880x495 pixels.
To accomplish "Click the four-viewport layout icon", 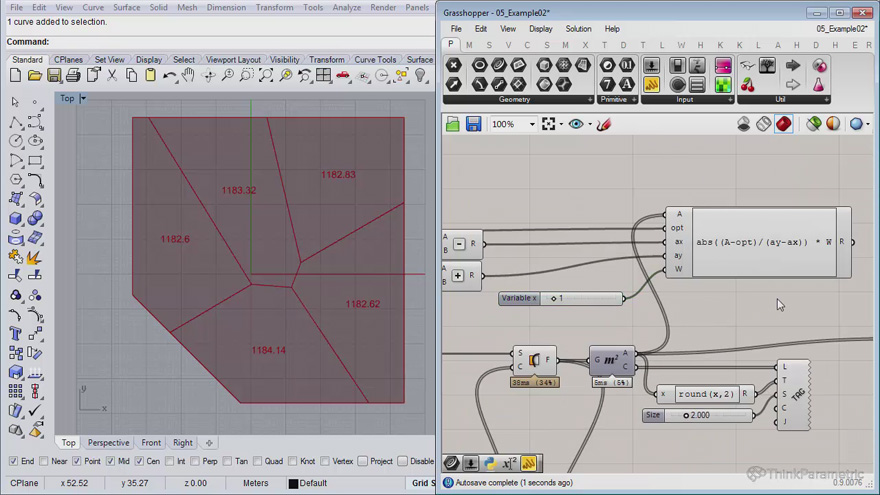I will (x=323, y=75).
